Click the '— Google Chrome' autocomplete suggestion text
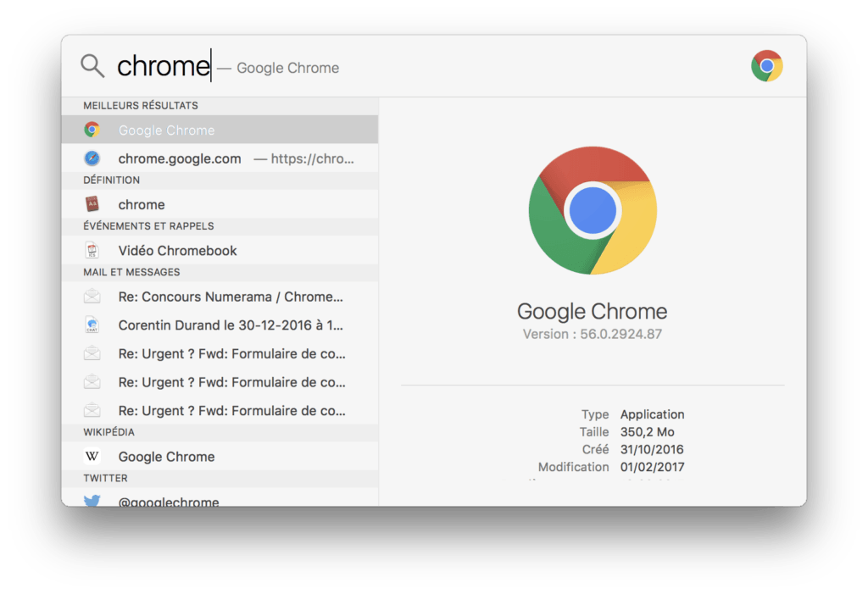 [278, 68]
